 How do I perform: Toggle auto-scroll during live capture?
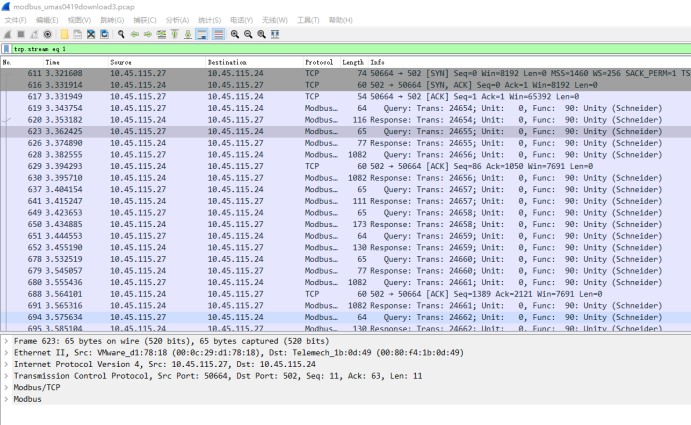[x=201, y=34]
